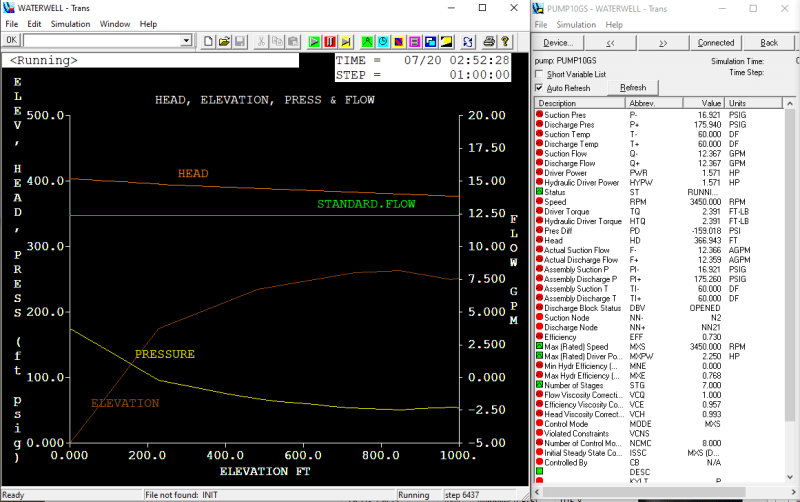Select the Control Mode row
800x502 pixels.
coord(658,424)
